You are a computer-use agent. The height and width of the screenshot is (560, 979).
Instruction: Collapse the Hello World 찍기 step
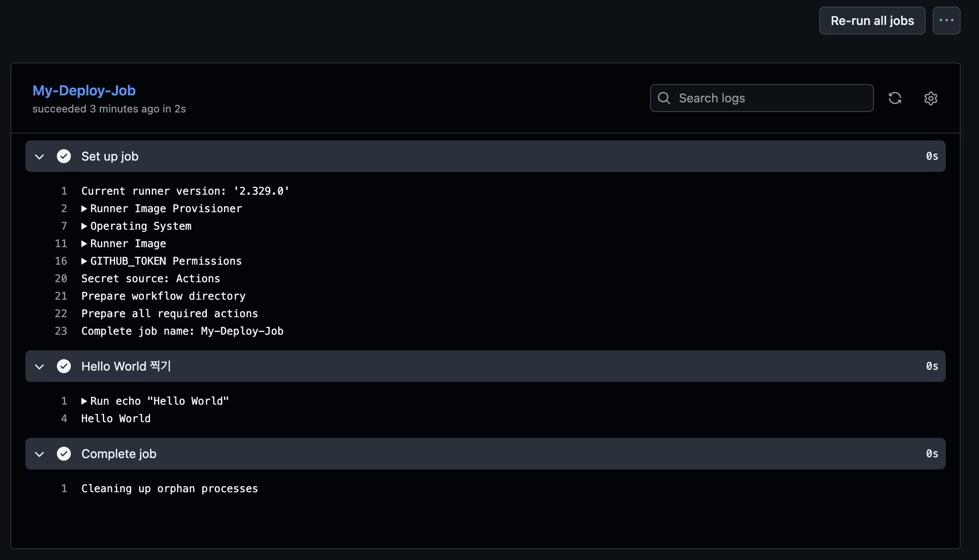(x=39, y=366)
